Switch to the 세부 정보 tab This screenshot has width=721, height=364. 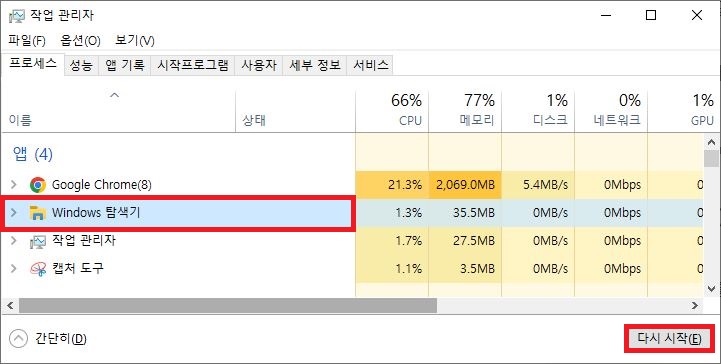(315, 65)
